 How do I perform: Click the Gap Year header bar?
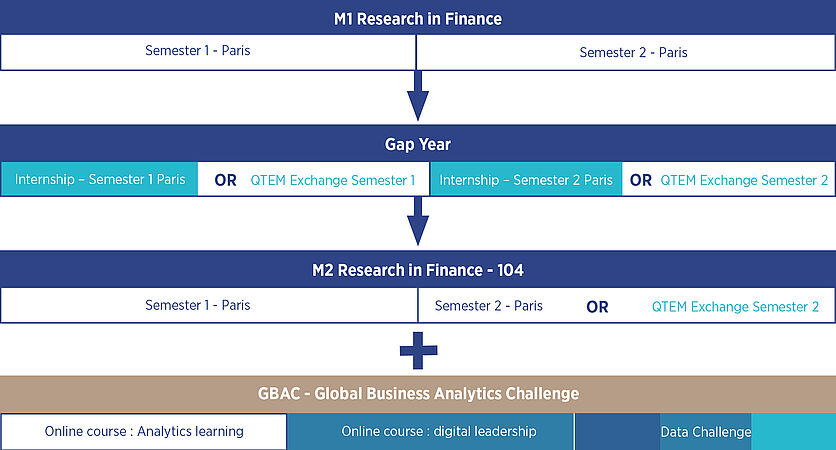tap(418, 144)
